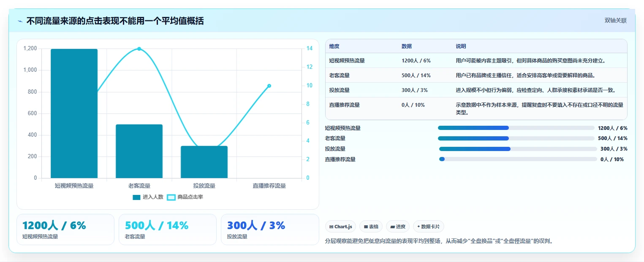Viewport: 644px width, 262px height.
Task: Click the 双轴关联 label in header
Action: [616, 20]
